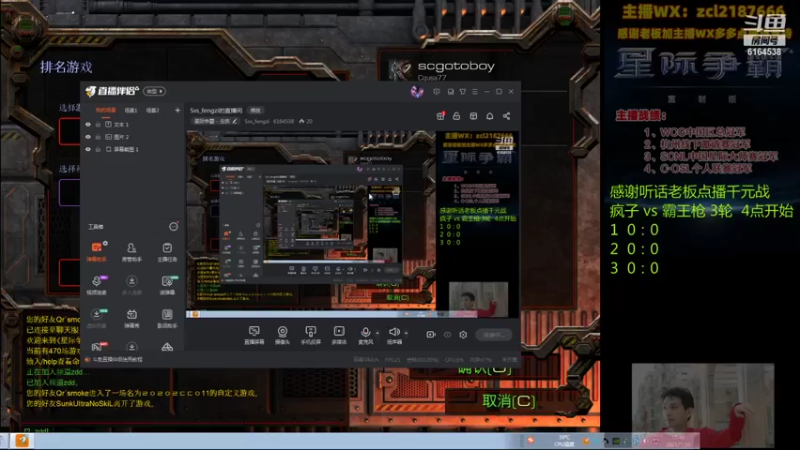Toggle the preview eye icon in bottom bar
The image size is (800, 450).
[x=447, y=335]
